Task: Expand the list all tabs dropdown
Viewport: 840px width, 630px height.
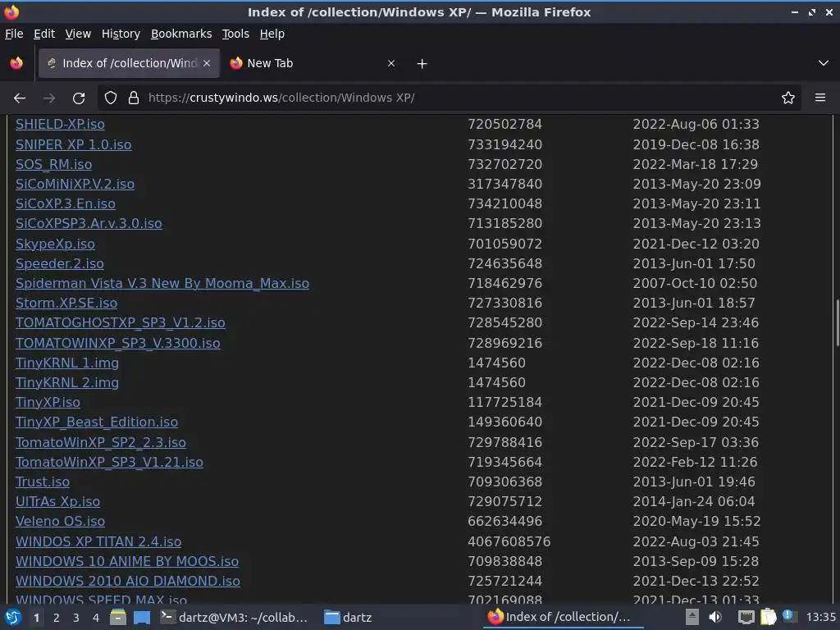Action: point(824,63)
